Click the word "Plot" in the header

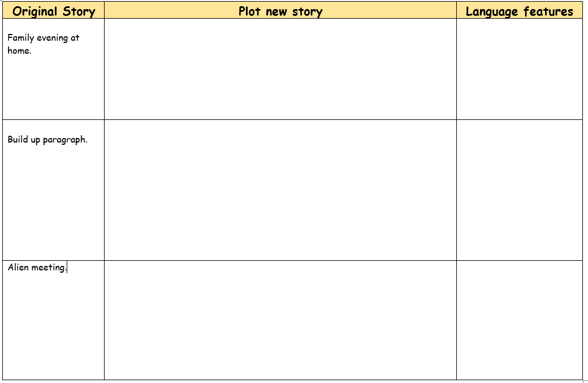(250, 11)
